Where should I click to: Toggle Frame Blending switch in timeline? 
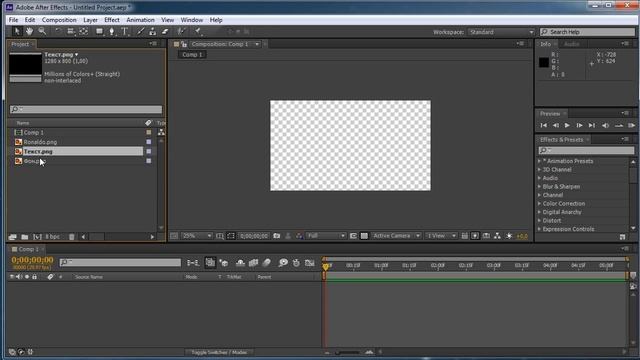coord(253,263)
